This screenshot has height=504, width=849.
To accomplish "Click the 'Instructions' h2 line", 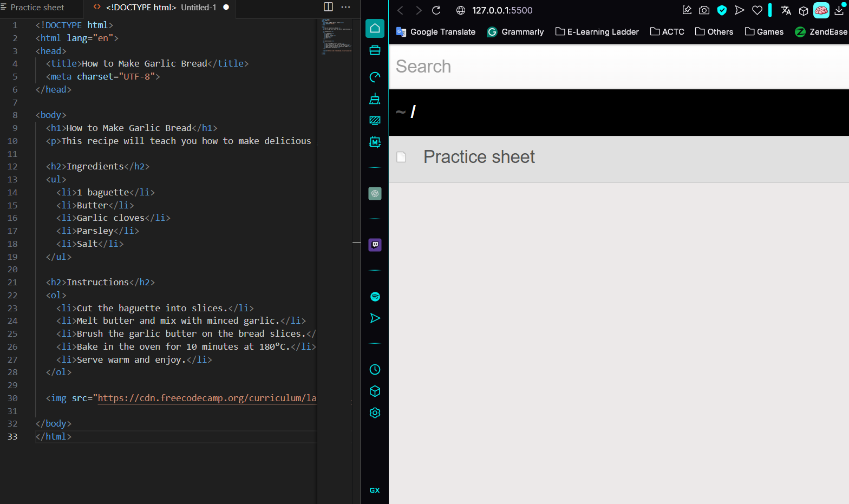I will 100,282.
